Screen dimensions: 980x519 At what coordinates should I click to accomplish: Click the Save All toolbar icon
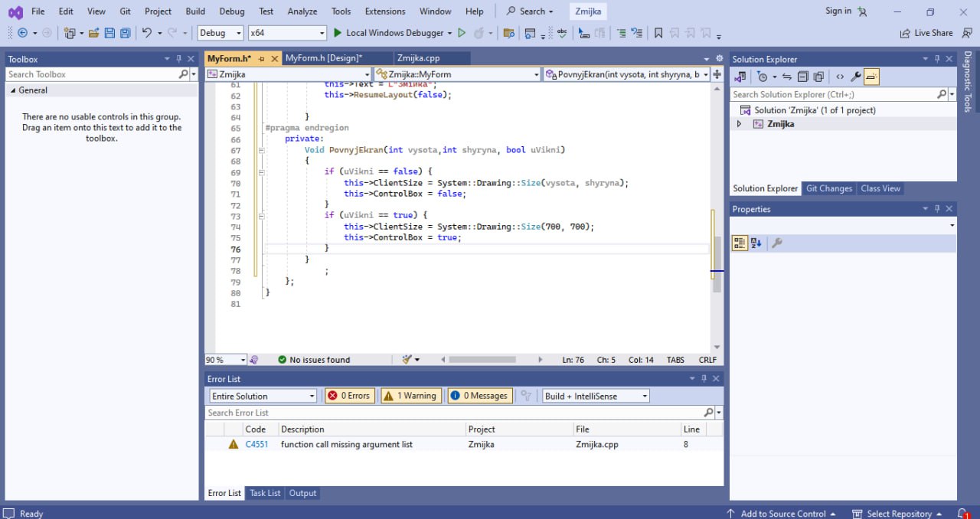pyautogui.click(x=125, y=33)
